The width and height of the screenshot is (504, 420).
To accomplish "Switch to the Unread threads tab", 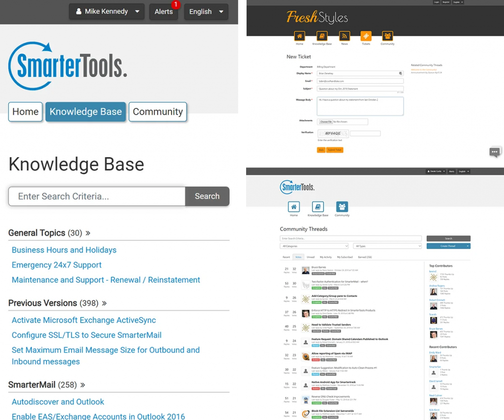I will point(311,257).
